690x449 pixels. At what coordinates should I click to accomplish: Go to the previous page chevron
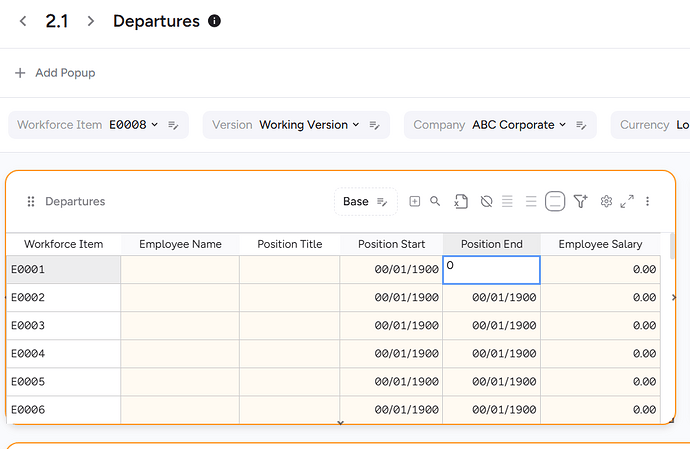click(24, 21)
